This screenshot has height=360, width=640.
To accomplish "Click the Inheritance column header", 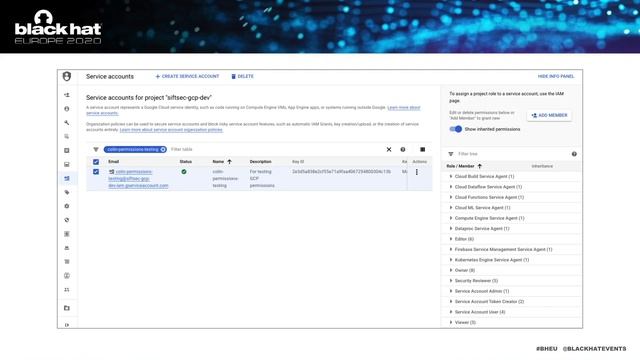I will 542,166.
